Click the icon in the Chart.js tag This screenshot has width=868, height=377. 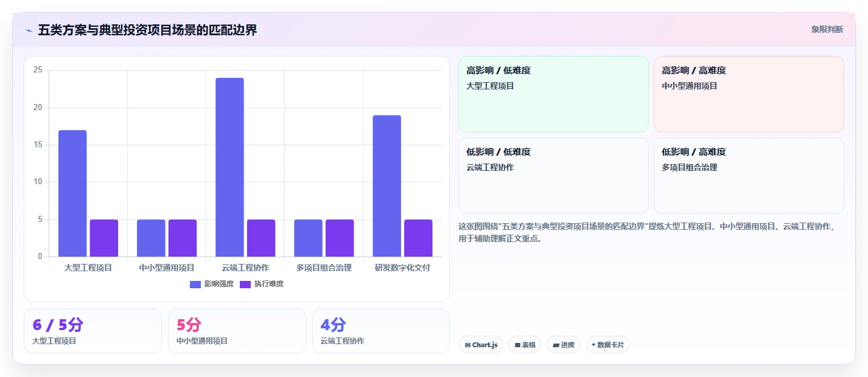(x=467, y=345)
